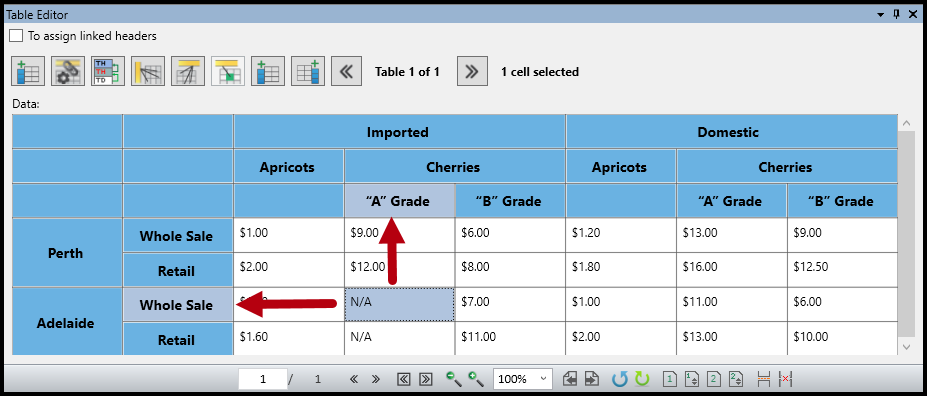Select the $10.00 cell
Screen dimensions: 927x396
tap(842, 339)
